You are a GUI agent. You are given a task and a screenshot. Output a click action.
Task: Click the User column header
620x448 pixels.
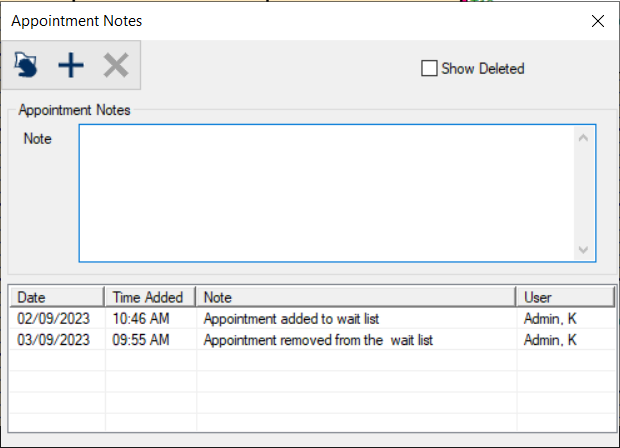pyautogui.click(x=566, y=297)
